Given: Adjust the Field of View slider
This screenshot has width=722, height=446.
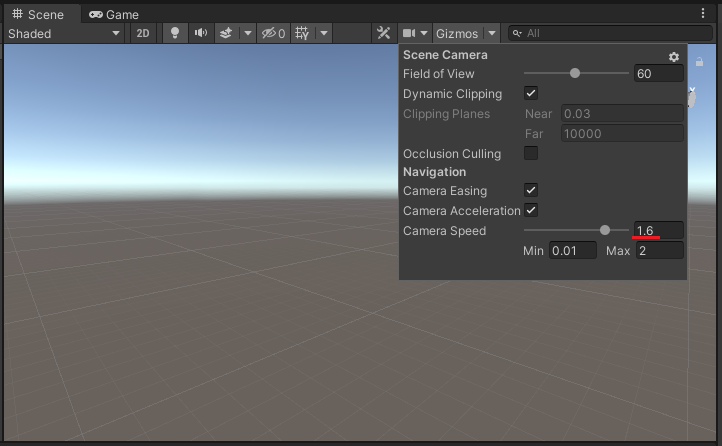Looking at the screenshot, I should pyautogui.click(x=576, y=73).
